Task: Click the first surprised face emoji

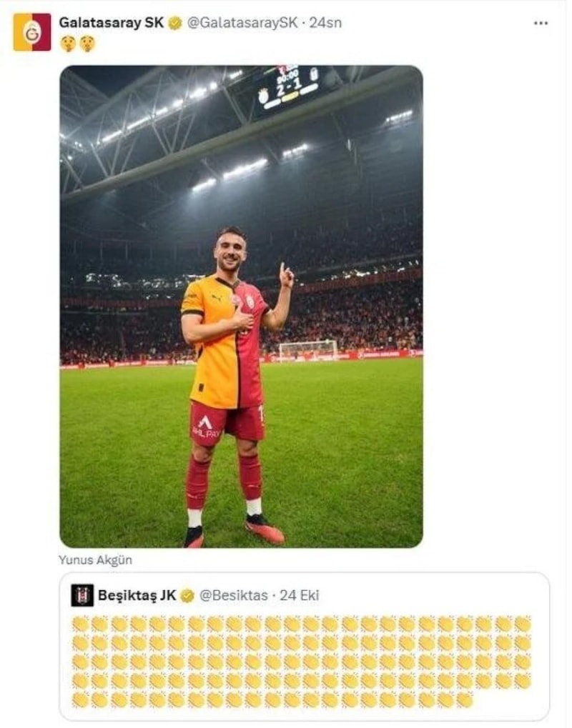Action: click(69, 44)
